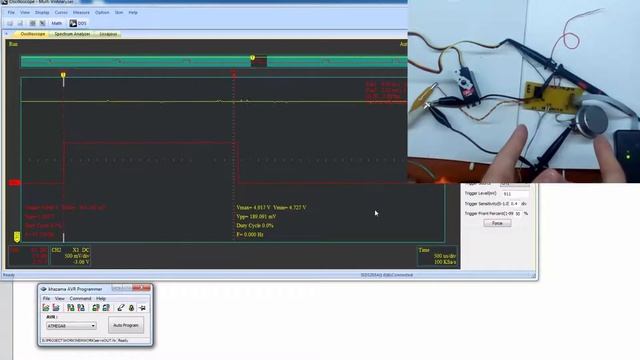Click fourth toolbar icon in AVR Programmer
The width and height of the screenshot is (640, 360).
tap(81, 308)
